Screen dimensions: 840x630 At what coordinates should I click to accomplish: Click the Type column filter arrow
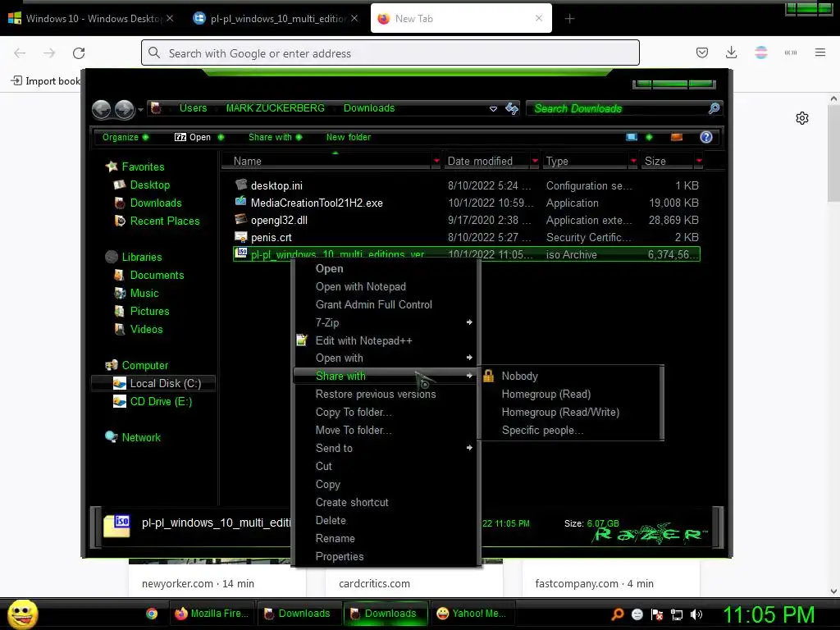pos(633,161)
